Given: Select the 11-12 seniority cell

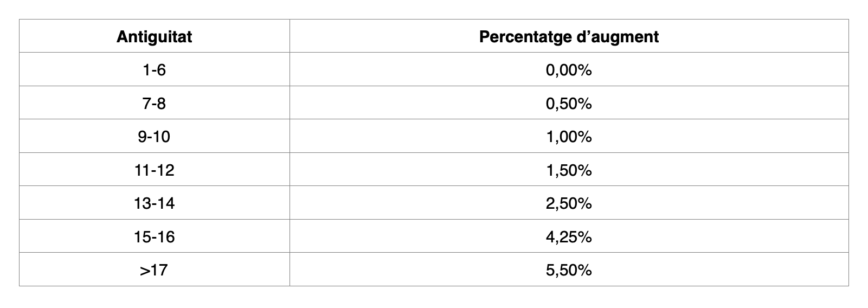Looking at the screenshot, I should (x=154, y=170).
